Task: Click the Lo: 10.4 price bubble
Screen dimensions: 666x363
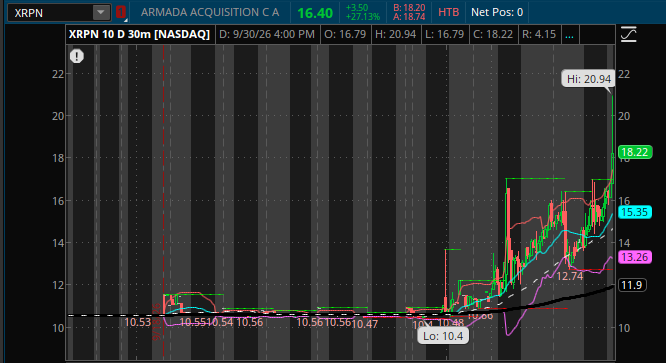Action: [443, 336]
